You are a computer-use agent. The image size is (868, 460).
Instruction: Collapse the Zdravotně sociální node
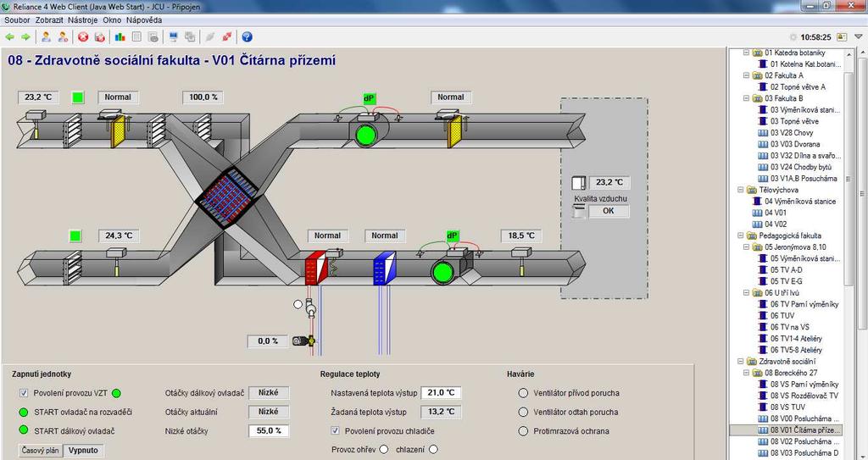(x=740, y=362)
